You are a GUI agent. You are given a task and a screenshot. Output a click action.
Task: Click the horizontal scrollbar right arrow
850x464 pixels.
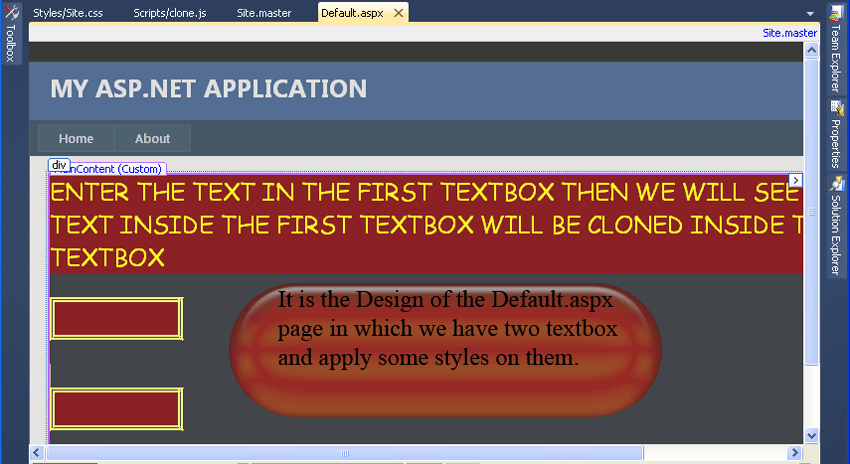pyautogui.click(x=794, y=453)
